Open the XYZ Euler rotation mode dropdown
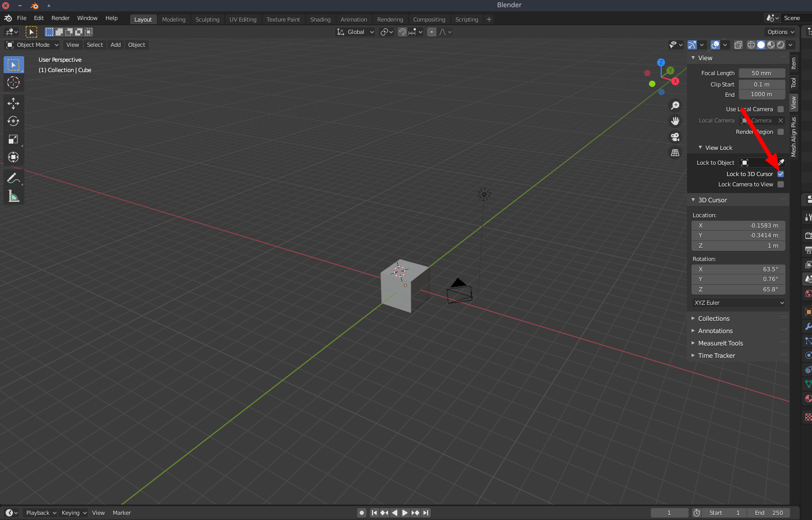Screen dimensions: 812x520 pyautogui.click(x=738, y=303)
